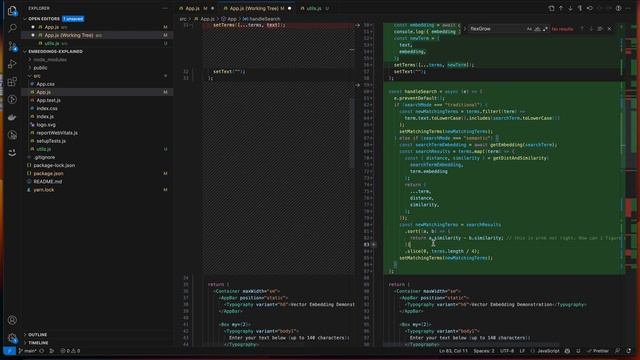Open the Run and Debug view

tap(12, 64)
